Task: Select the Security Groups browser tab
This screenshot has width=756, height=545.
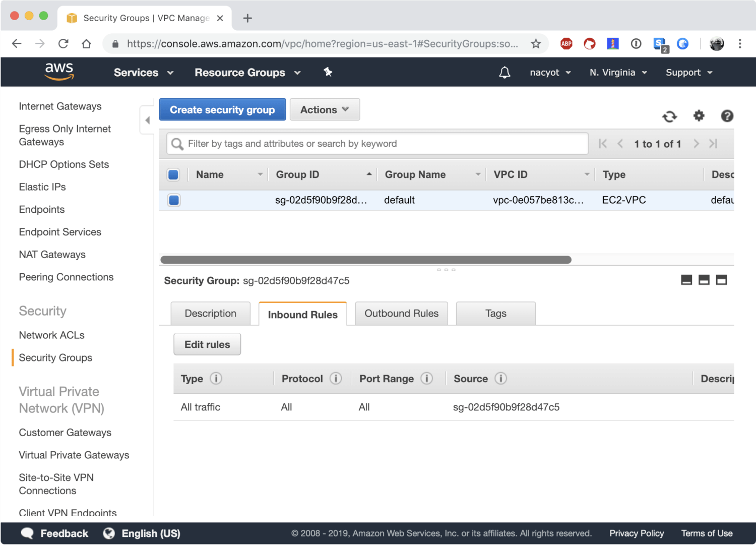Action: click(145, 18)
